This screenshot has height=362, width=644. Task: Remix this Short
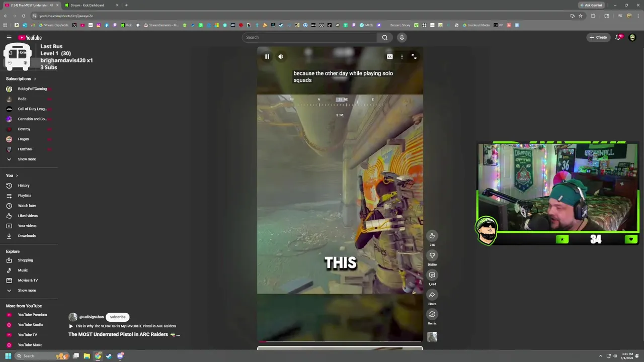pyautogui.click(x=432, y=314)
